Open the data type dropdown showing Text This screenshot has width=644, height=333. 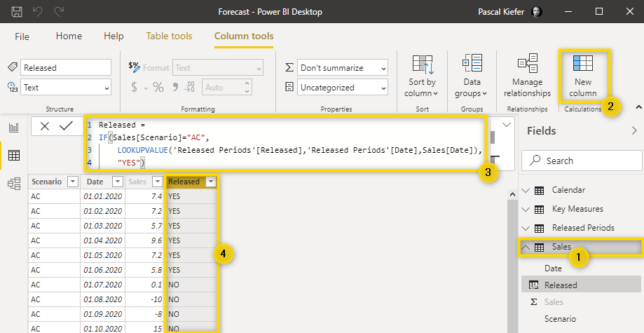66,88
